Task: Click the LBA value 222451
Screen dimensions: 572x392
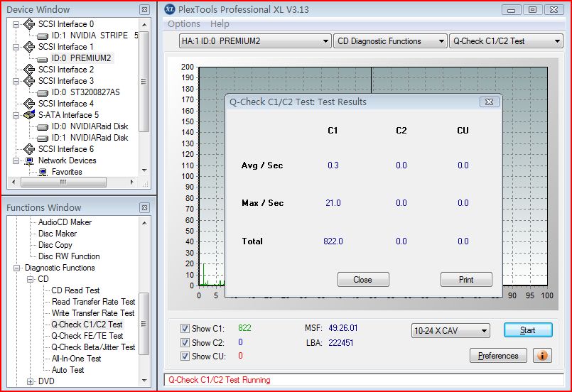Action: (x=341, y=343)
